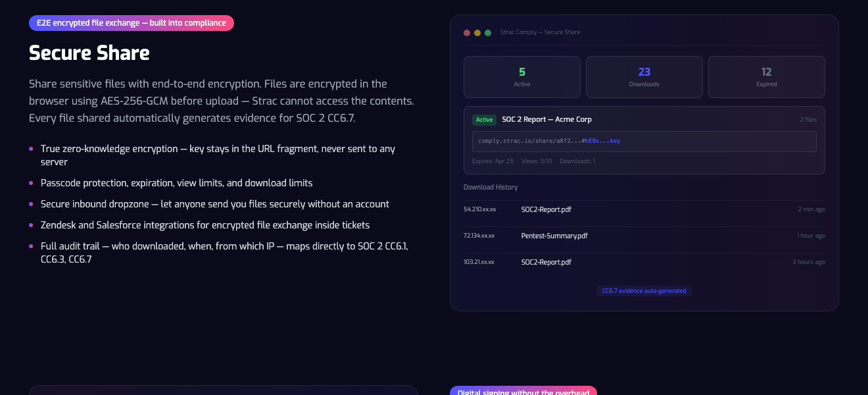Click the 'CC6.7 evidence auto-generated' badge
868x395 pixels.
point(644,291)
